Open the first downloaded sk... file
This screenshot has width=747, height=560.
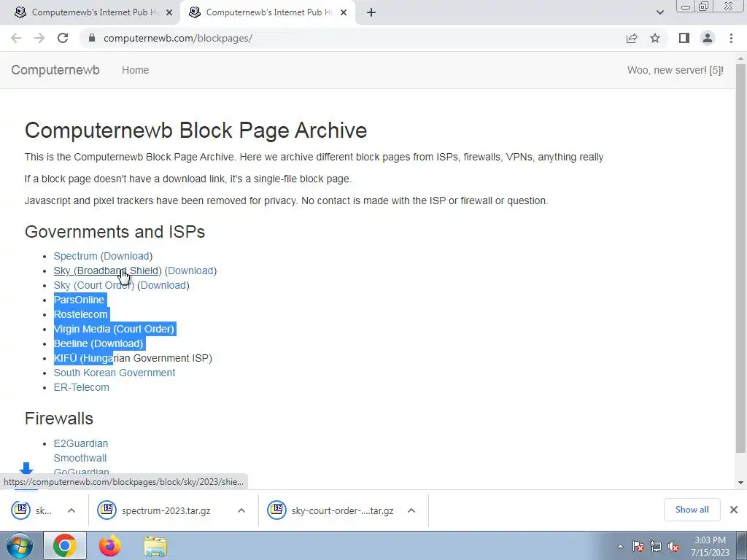click(x=32, y=510)
